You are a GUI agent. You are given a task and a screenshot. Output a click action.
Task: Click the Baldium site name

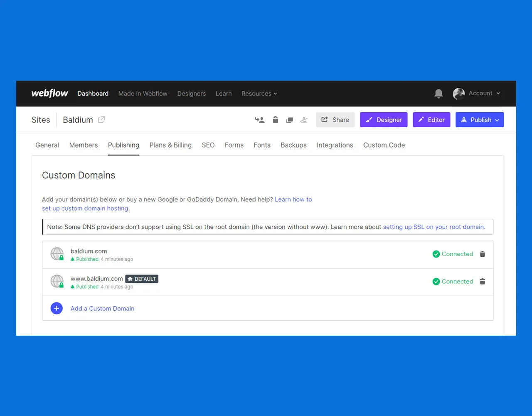tap(78, 120)
